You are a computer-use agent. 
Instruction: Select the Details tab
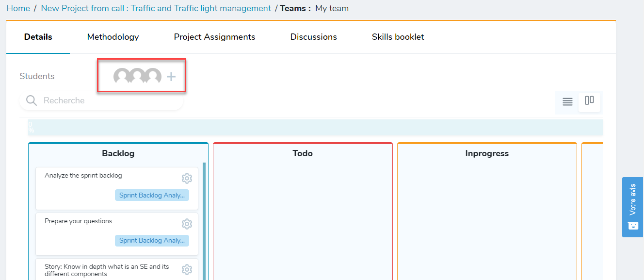[38, 37]
